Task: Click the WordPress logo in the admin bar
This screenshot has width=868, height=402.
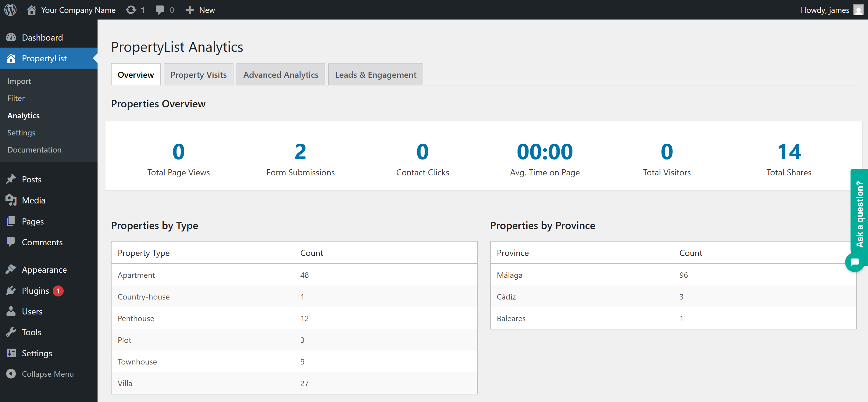Action: pyautogui.click(x=10, y=10)
